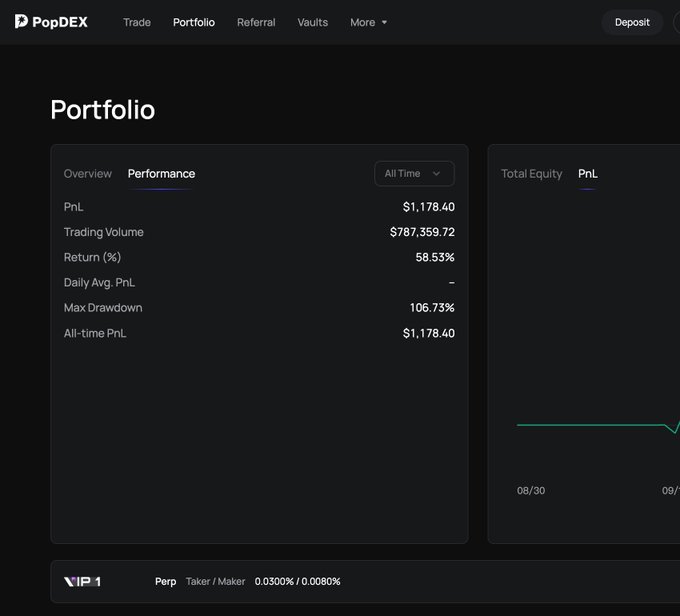Select the Performance tab

[x=161, y=174]
